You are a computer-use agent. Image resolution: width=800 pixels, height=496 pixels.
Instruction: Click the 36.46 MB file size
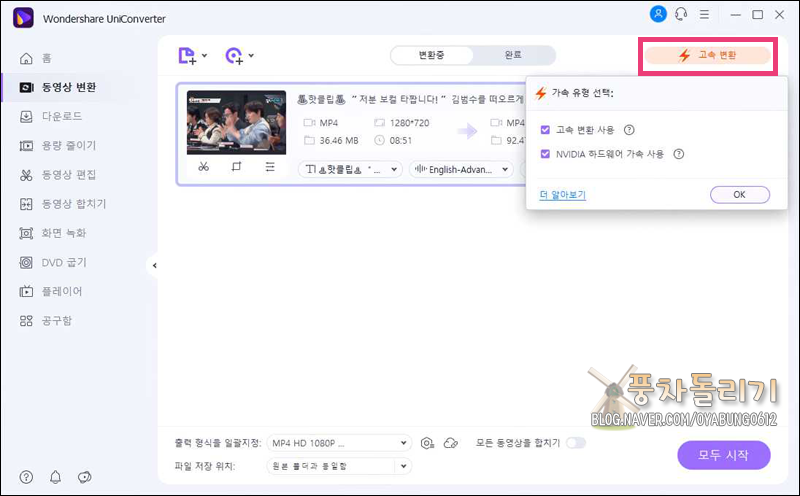coord(339,140)
